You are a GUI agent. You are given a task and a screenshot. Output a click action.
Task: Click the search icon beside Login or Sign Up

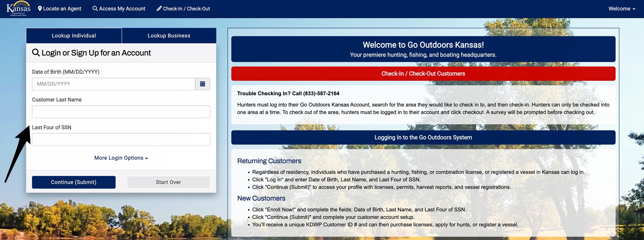pyautogui.click(x=36, y=52)
